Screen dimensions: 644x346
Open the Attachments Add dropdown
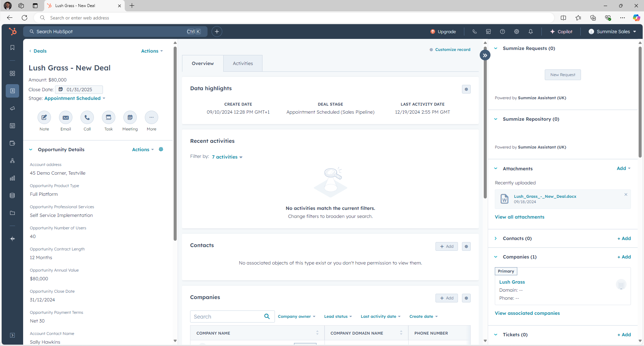click(624, 168)
